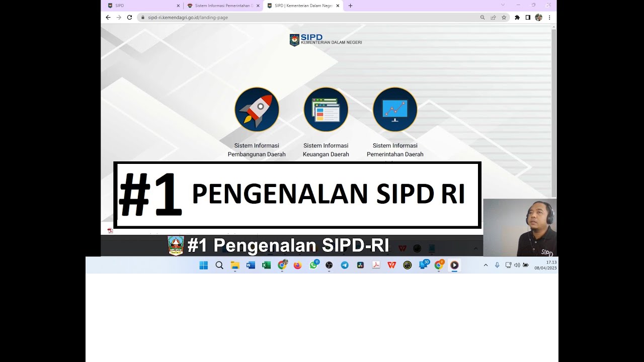Viewport: 644px width, 362px height.
Task: Go forward to the next page
Action: click(x=119, y=17)
